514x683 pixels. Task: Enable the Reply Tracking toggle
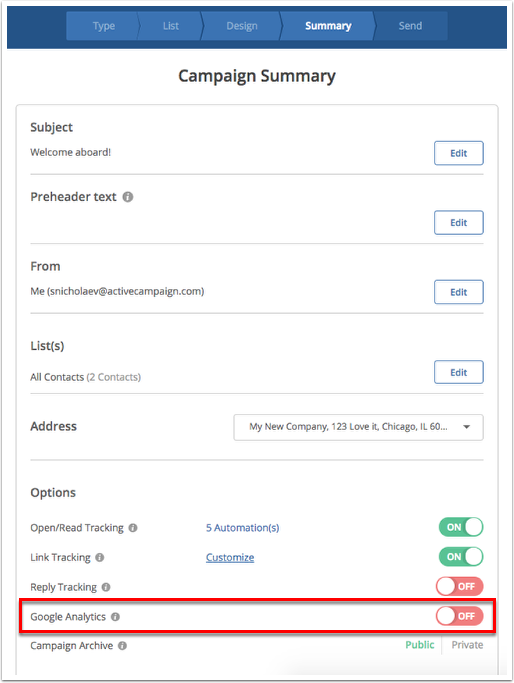tap(460, 586)
